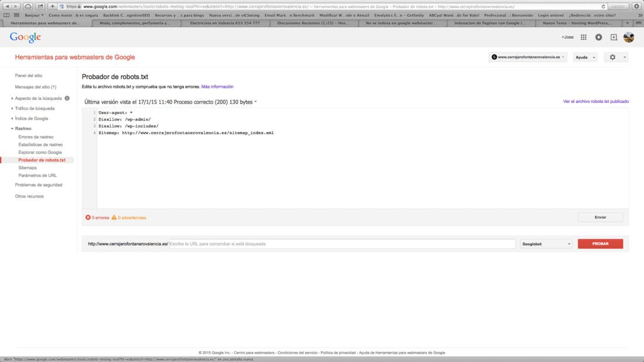Click the Lector reader button
This screenshot has width=644, height=362.
[x=618, y=6]
